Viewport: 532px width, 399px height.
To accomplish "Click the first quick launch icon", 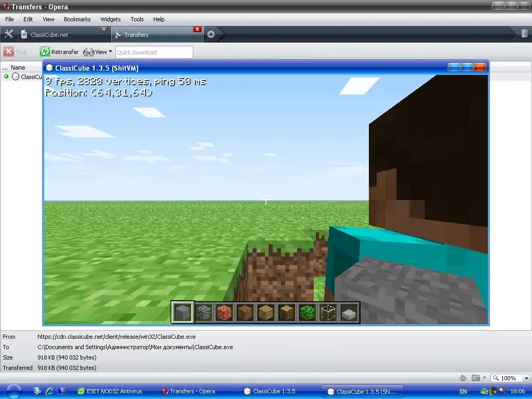I will coord(37,391).
